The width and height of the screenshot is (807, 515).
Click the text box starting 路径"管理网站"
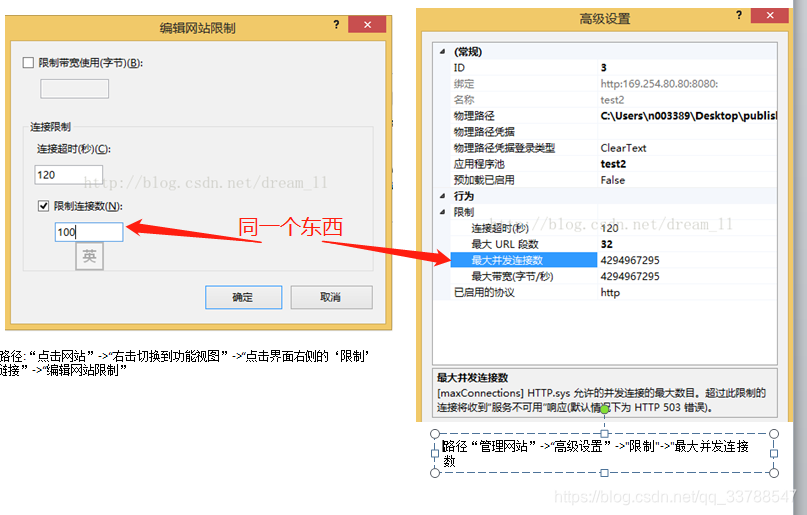(604, 453)
